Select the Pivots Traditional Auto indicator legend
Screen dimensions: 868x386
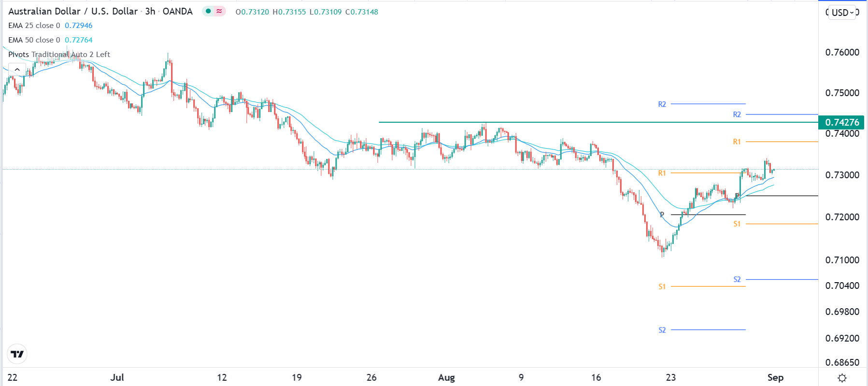[x=59, y=55]
